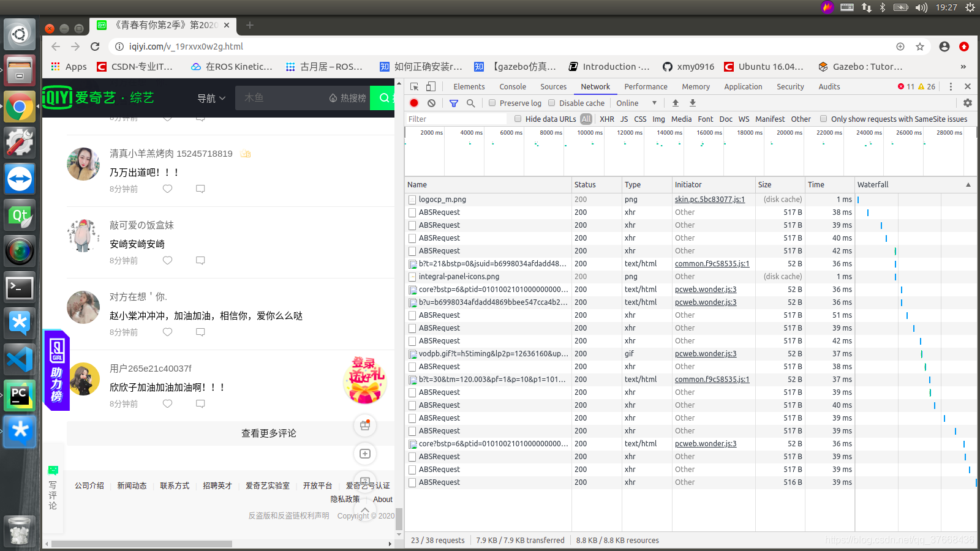Enable Preserve log checkbox
Screen dimensions: 980x551
coord(492,103)
